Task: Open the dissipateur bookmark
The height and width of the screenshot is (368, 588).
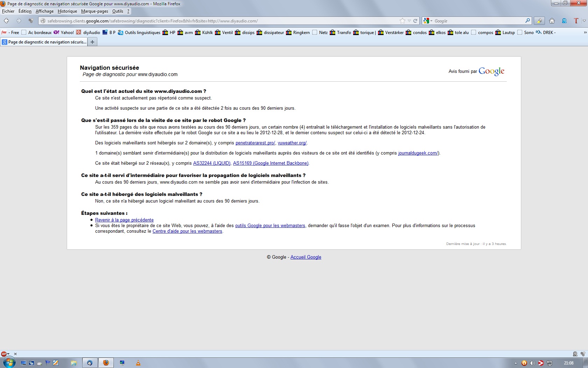Action: pyautogui.click(x=270, y=33)
